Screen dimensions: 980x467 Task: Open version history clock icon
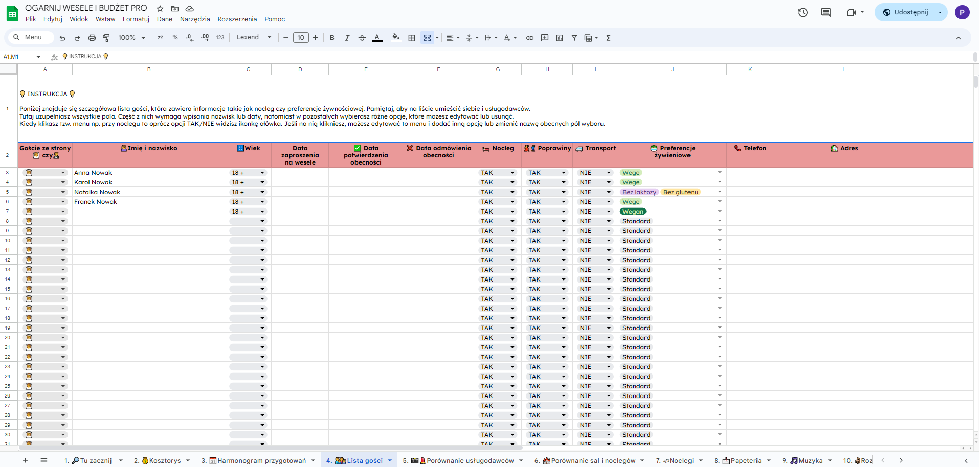tap(803, 12)
